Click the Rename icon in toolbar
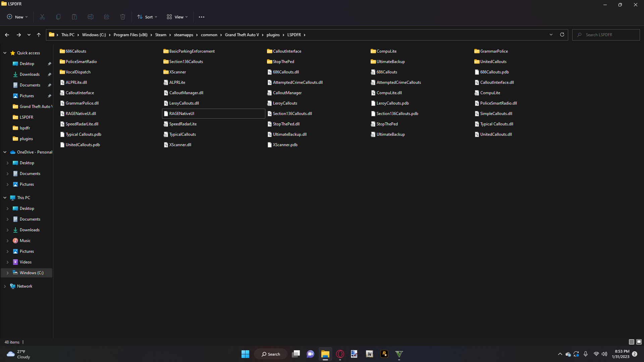The image size is (644, 362). tap(91, 17)
